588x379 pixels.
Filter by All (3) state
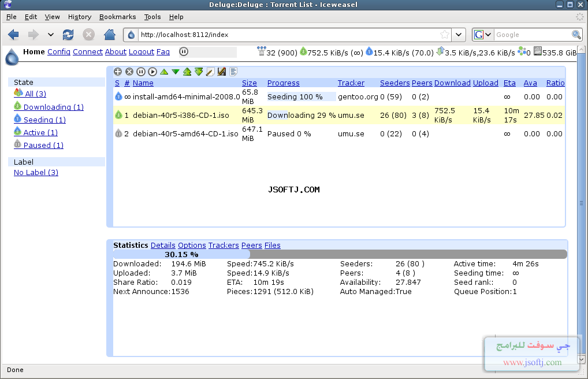[36, 94]
